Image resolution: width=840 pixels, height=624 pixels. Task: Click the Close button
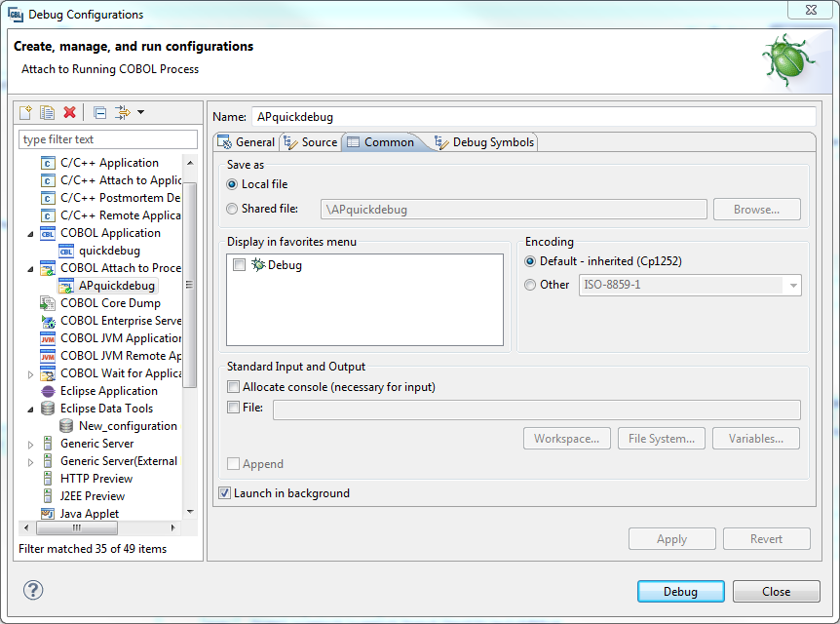(x=776, y=592)
